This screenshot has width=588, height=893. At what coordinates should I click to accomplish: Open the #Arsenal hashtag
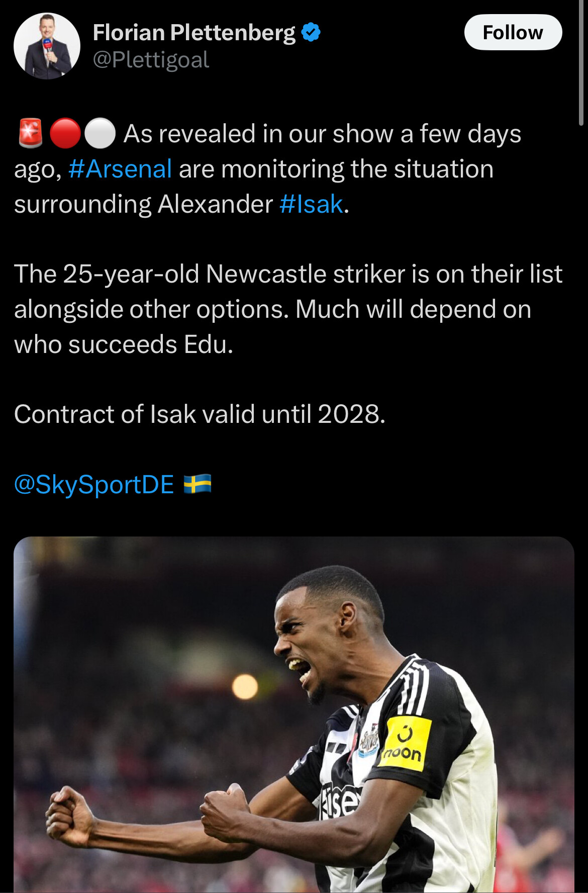point(120,169)
